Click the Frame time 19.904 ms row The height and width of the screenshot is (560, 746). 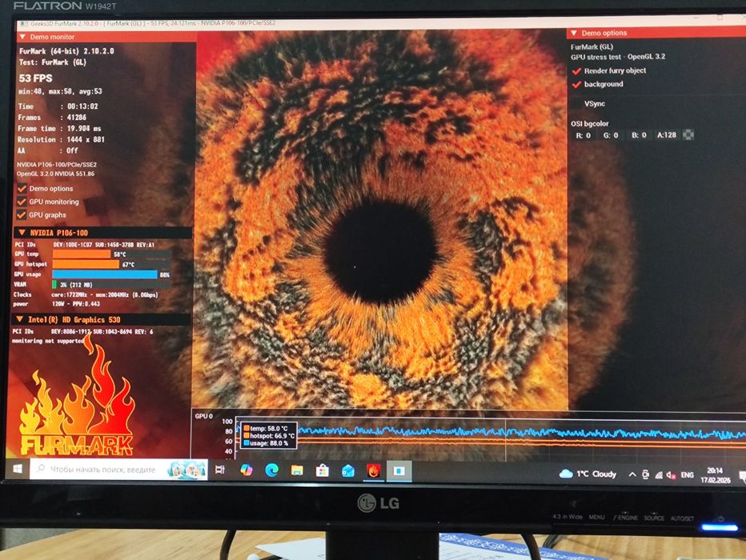(x=59, y=128)
